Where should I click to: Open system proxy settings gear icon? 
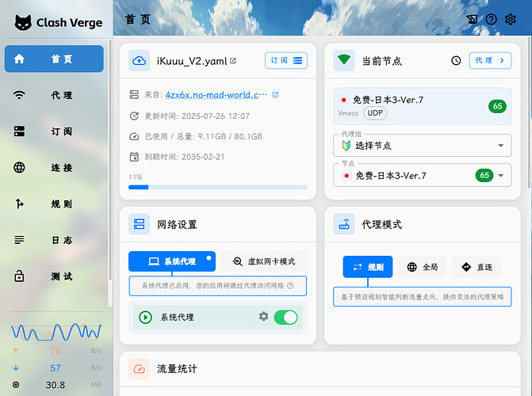click(264, 316)
